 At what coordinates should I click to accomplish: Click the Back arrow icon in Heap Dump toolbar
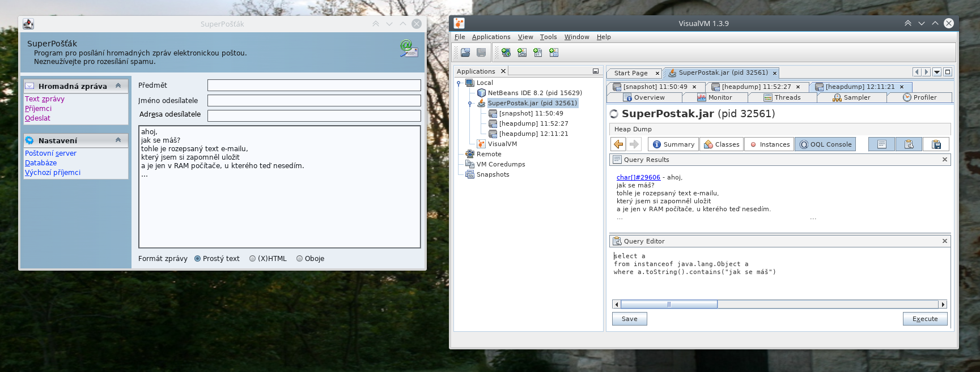tap(618, 144)
